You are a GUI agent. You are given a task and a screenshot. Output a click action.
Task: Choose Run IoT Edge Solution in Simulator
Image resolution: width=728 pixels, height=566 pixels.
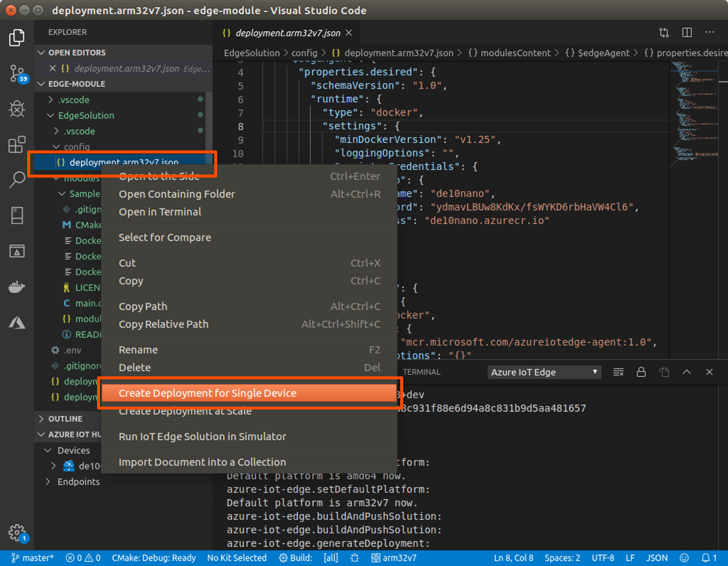tap(202, 437)
